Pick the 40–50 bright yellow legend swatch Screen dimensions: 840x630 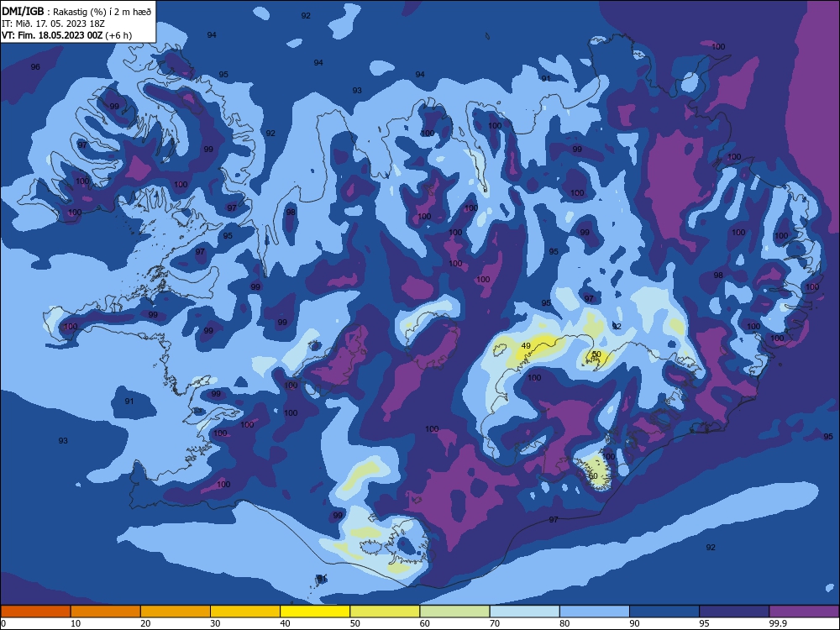click(x=315, y=612)
